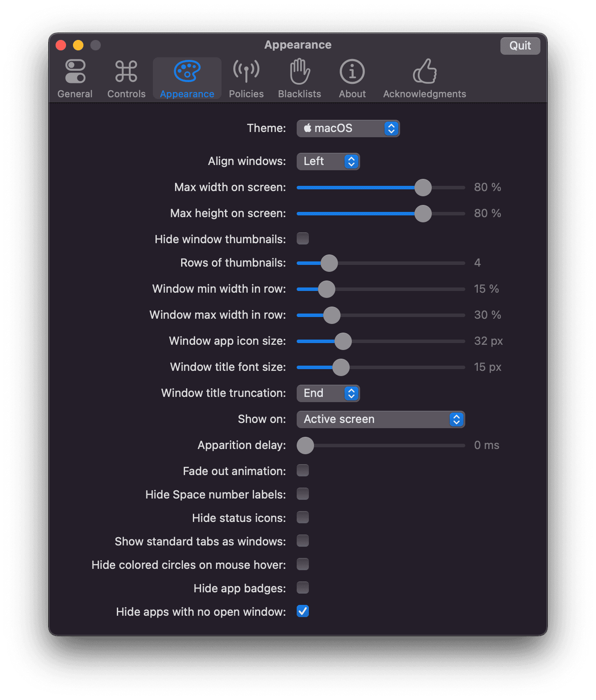Open Window title truncation End popup button

(328, 393)
